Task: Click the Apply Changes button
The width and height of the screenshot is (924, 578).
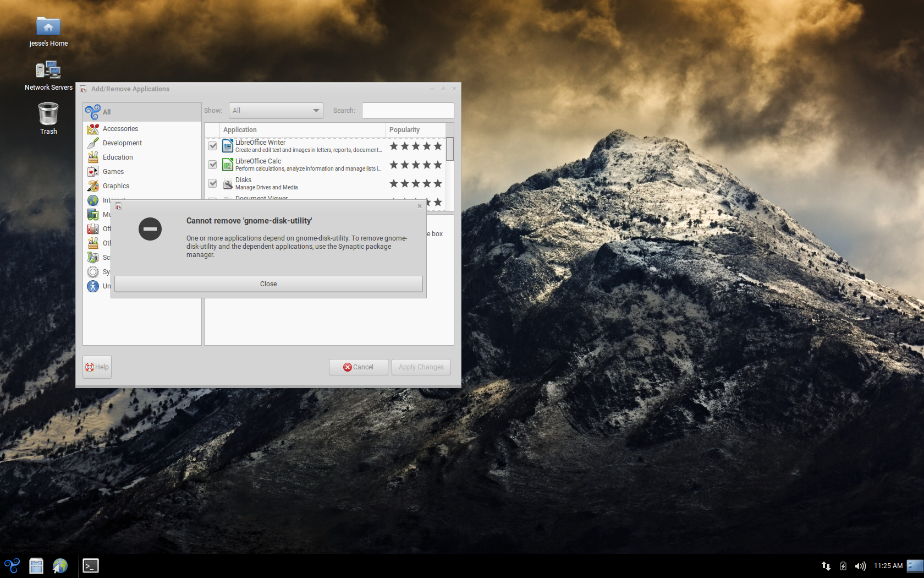Action: pyautogui.click(x=421, y=367)
